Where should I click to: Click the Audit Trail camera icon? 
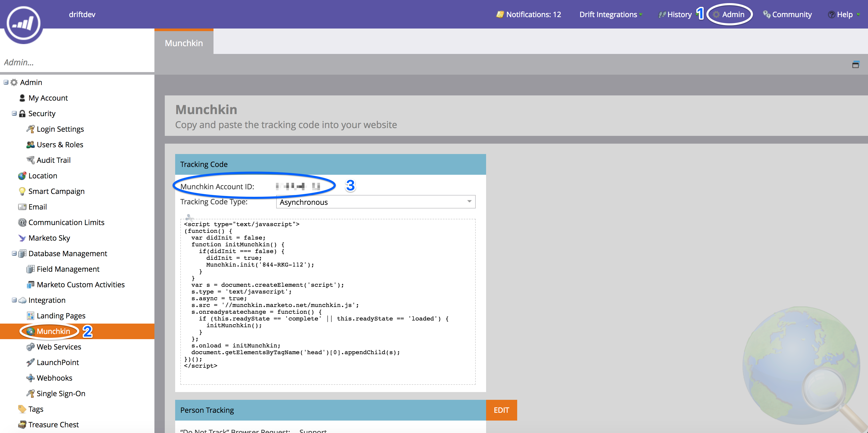30,160
